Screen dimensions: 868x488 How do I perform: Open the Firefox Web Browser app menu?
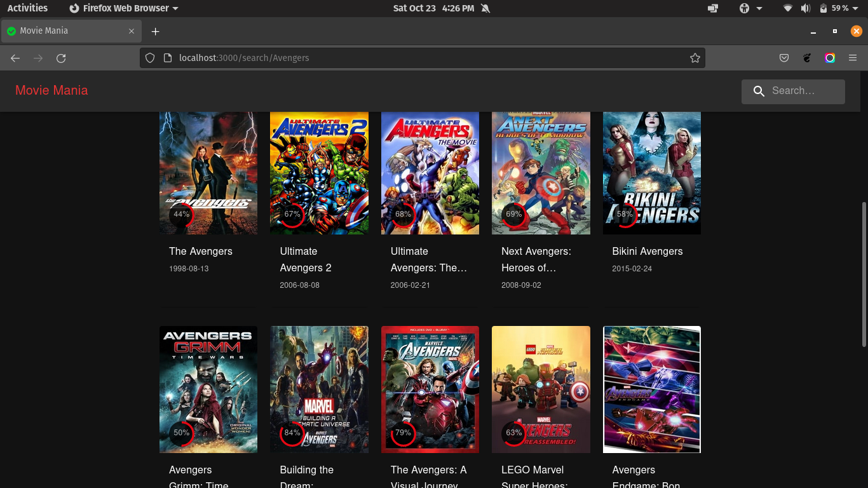(123, 8)
